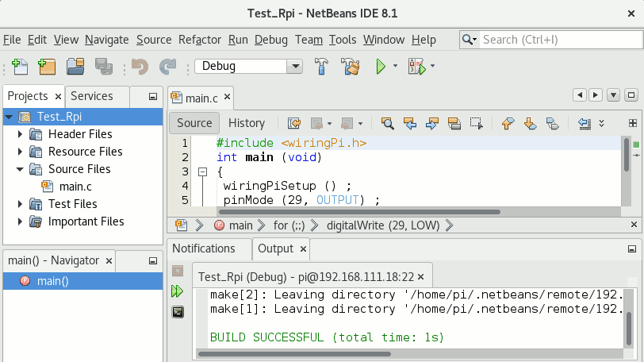Switch to History view button
Screen dimensions: 644x362
[x=247, y=123]
